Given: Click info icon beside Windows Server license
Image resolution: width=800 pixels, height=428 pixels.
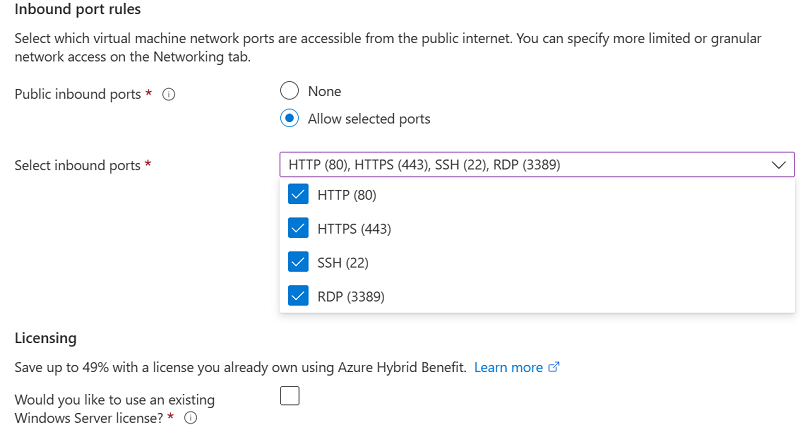Looking at the screenshot, I should (x=190, y=418).
